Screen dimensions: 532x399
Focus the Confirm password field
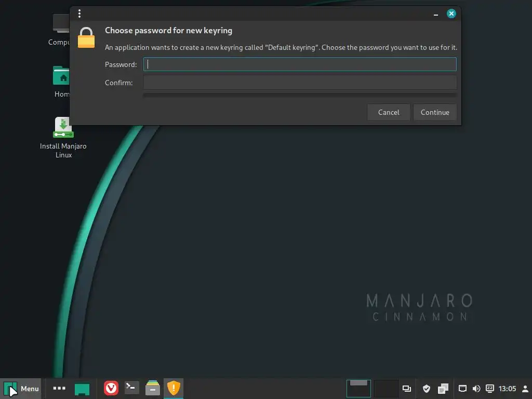pyautogui.click(x=300, y=83)
